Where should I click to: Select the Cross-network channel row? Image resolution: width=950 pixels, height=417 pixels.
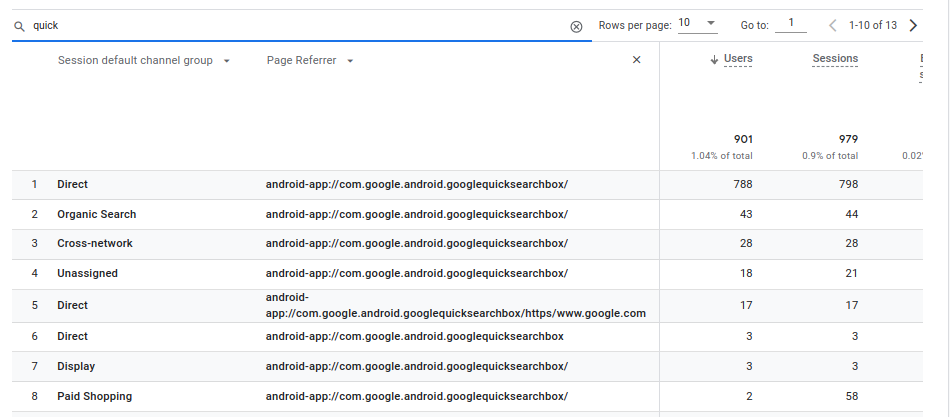coord(95,244)
